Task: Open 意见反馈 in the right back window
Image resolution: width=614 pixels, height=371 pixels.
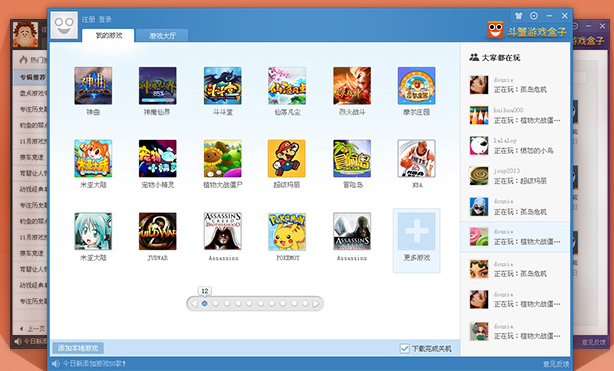Action: 594,342
